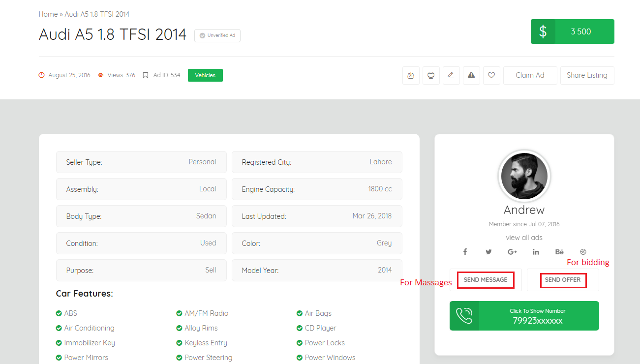Image resolution: width=640 pixels, height=364 pixels.
Task: Click the Body Type 'Sedan' row
Action: [x=141, y=216]
